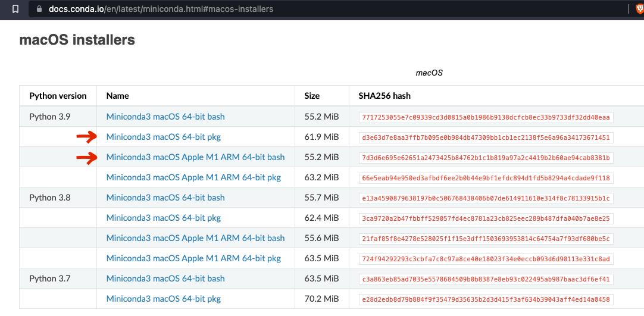Click the SHA256 hash starting with e13a4590879638
The height and width of the screenshot is (316, 644).
(x=486, y=198)
